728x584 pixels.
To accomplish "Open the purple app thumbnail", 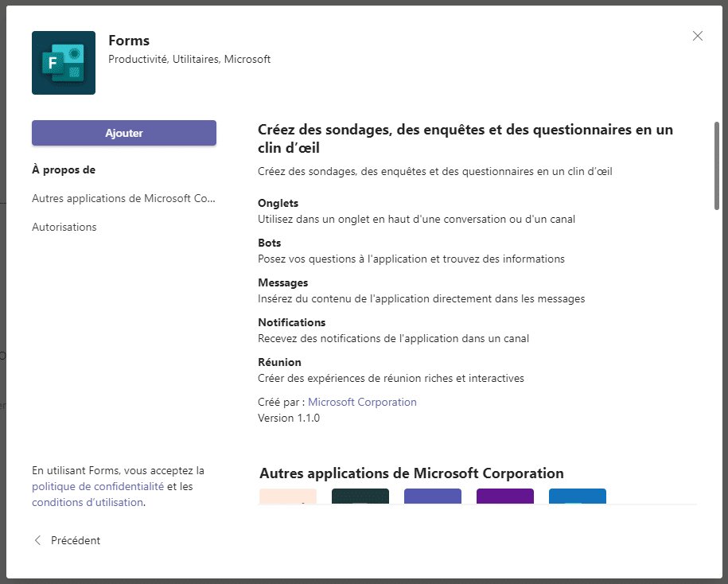I will click(x=505, y=496).
